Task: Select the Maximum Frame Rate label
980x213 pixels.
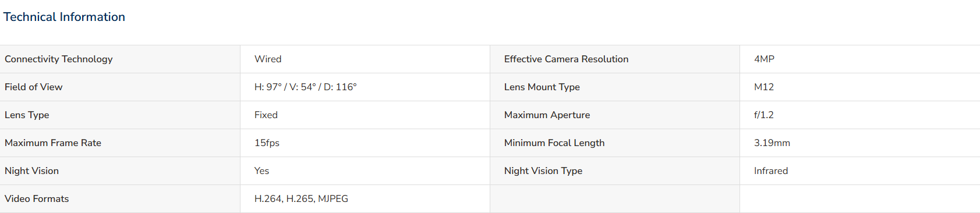Action: click(x=53, y=143)
